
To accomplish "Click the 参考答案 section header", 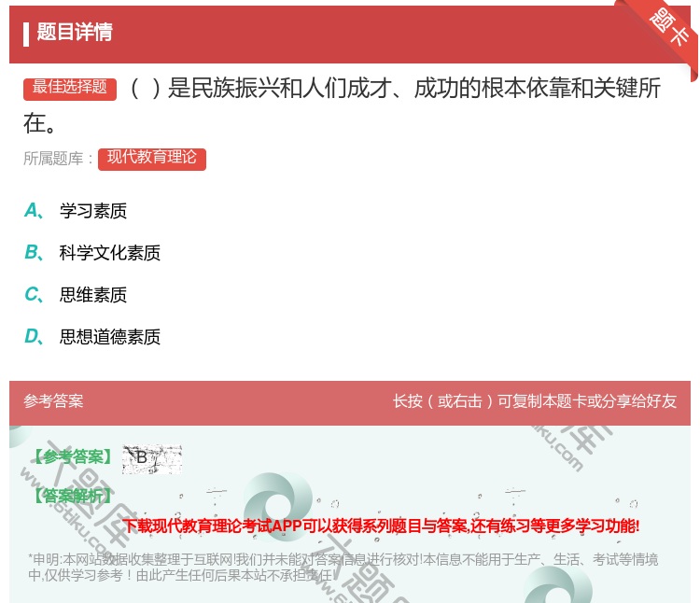I will click(53, 401).
